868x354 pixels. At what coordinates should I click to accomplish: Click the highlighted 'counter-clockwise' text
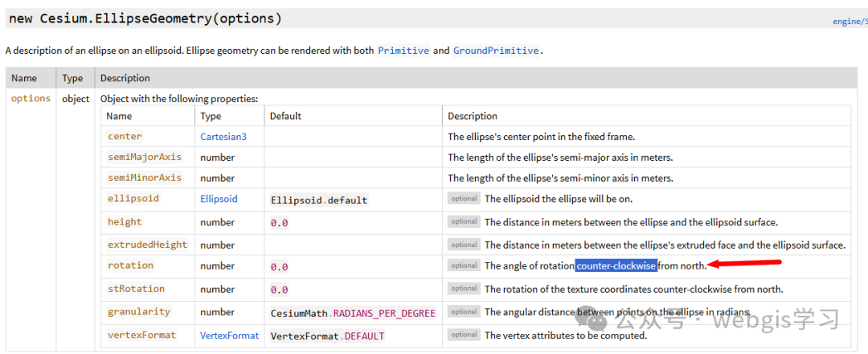(x=616, y=266)
